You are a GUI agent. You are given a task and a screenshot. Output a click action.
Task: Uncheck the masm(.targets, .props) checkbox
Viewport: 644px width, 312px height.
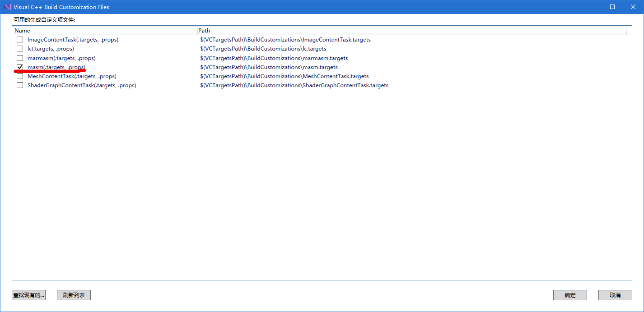[20, 67]
